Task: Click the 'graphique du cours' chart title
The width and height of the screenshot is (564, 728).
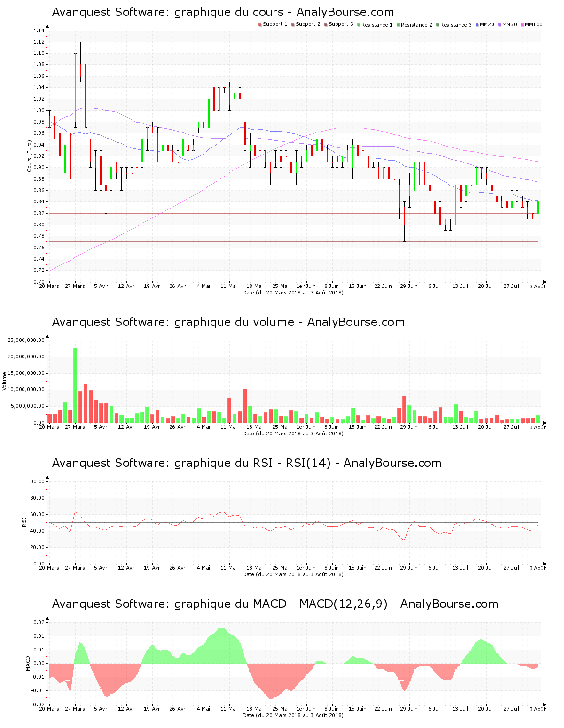Action: coord(223,12)
